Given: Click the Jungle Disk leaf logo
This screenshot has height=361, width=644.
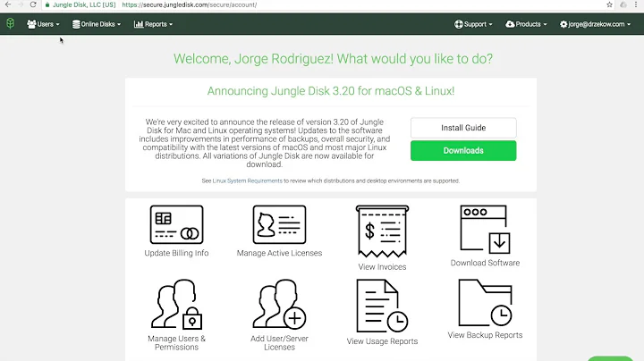Looking at the screenshot, I should [10, 24].
